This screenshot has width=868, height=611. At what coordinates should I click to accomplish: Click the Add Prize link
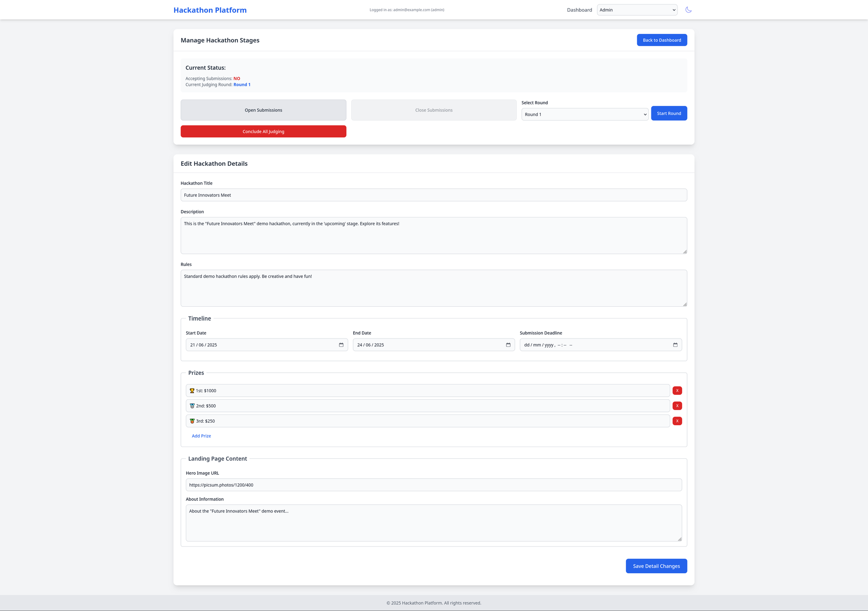tap(201, 436)
